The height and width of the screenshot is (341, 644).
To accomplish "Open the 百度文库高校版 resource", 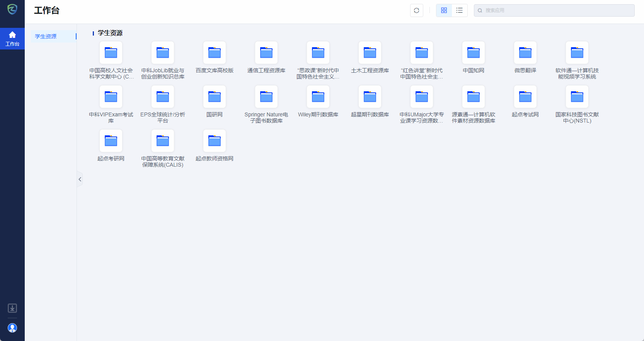I will coord(215,53).
